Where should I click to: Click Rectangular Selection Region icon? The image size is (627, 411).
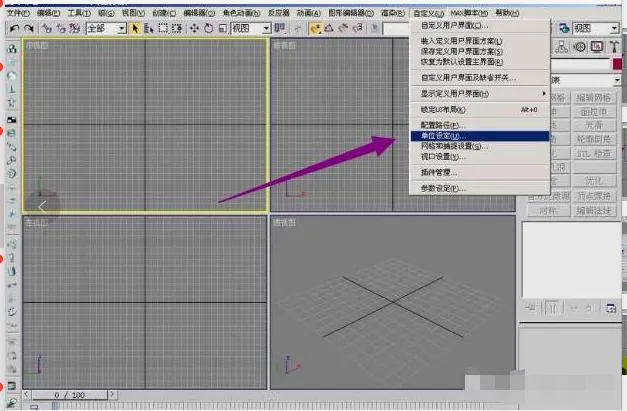click(x=163, y=28)
